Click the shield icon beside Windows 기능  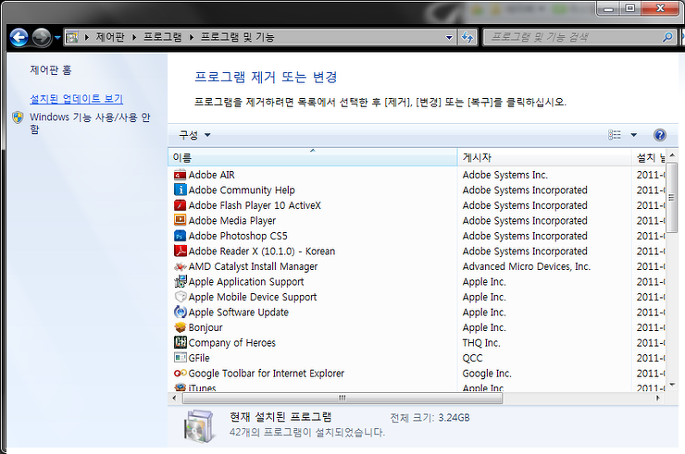pos(17,118)
